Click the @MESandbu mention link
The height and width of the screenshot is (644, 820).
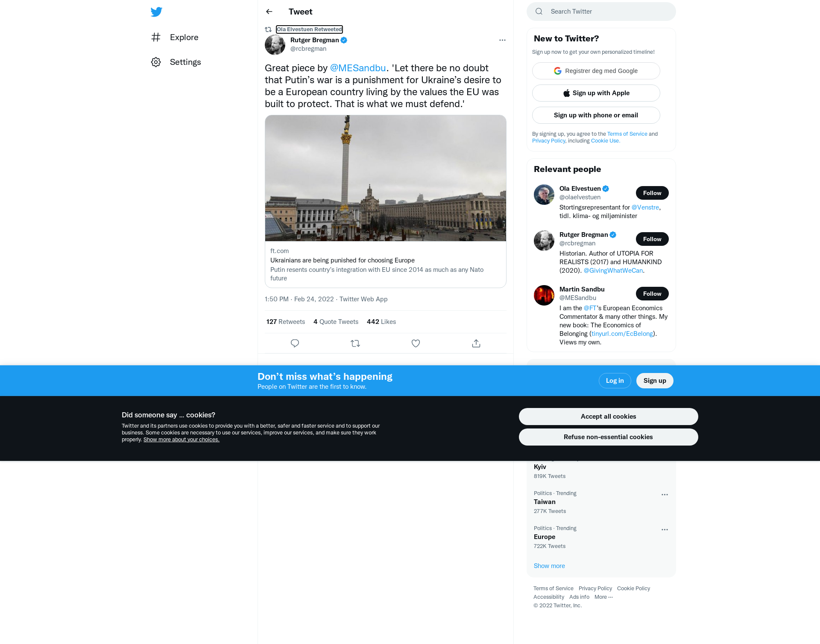click(358, 68)
